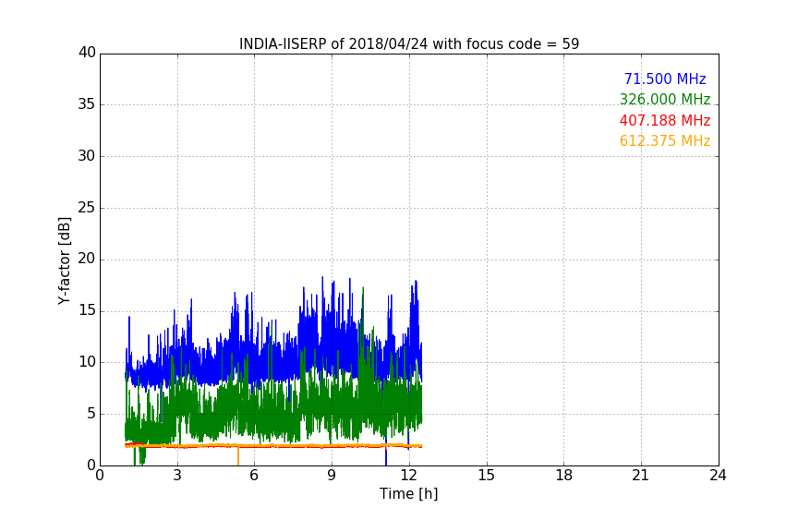Click y-axis tick label 35
This screenshot has width=798, height=532.
coord(87,104)
